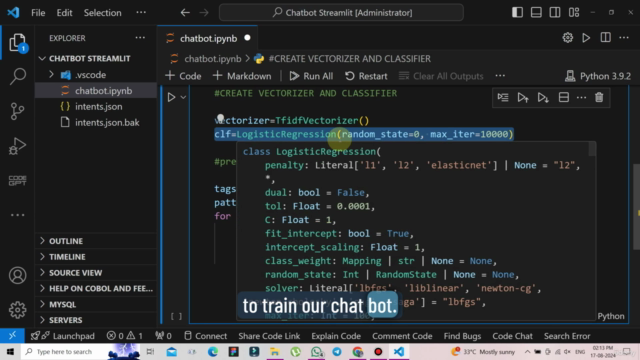Toggle secondary side bar layout
This screenshot has height=360, width=640.
pyautogui.click(x=555, y=12)
